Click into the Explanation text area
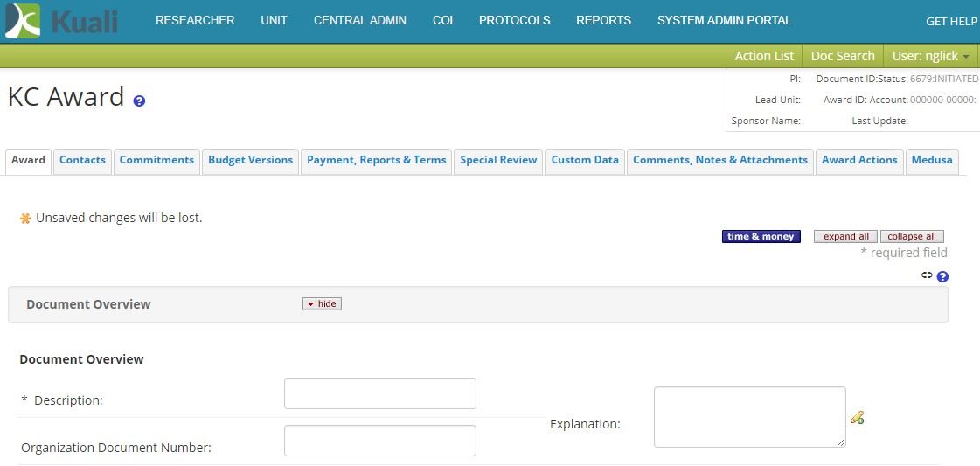Screen dimensions: 980x466 [x=749, y=417]
